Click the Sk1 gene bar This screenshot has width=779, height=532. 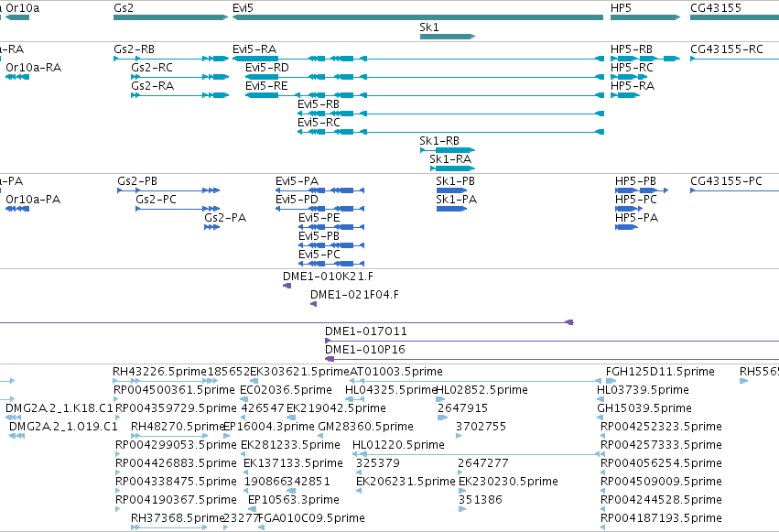[x=448, y=37]
